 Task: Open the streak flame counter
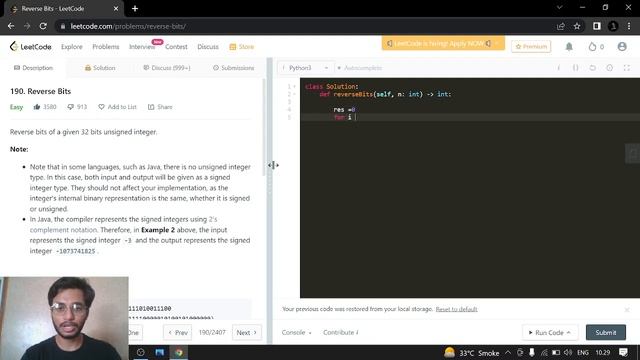tap(596, 47)
